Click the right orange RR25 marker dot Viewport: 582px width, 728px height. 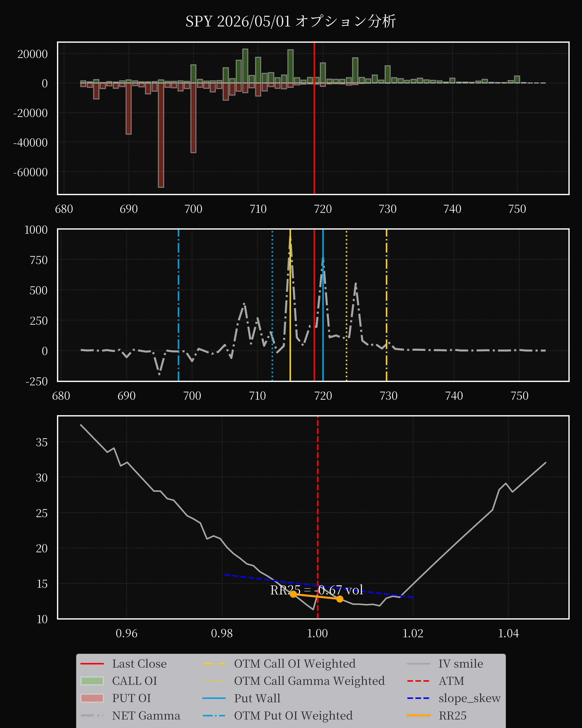click(340, 599)
